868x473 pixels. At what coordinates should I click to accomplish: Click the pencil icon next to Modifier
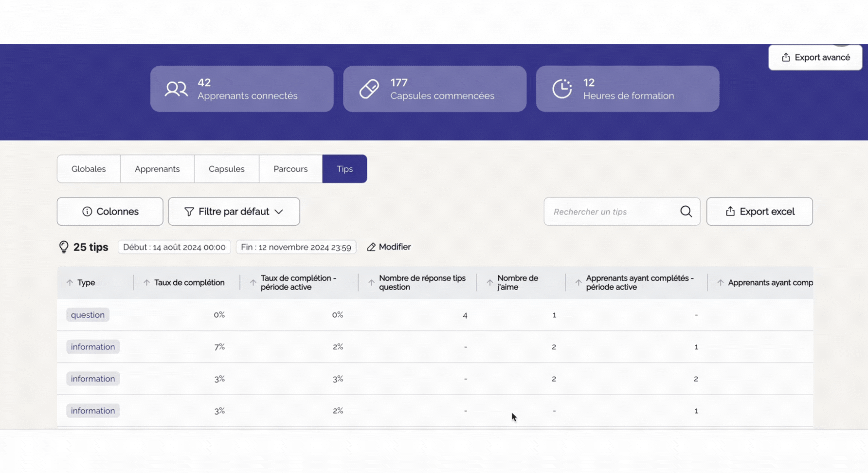(371, 247)
